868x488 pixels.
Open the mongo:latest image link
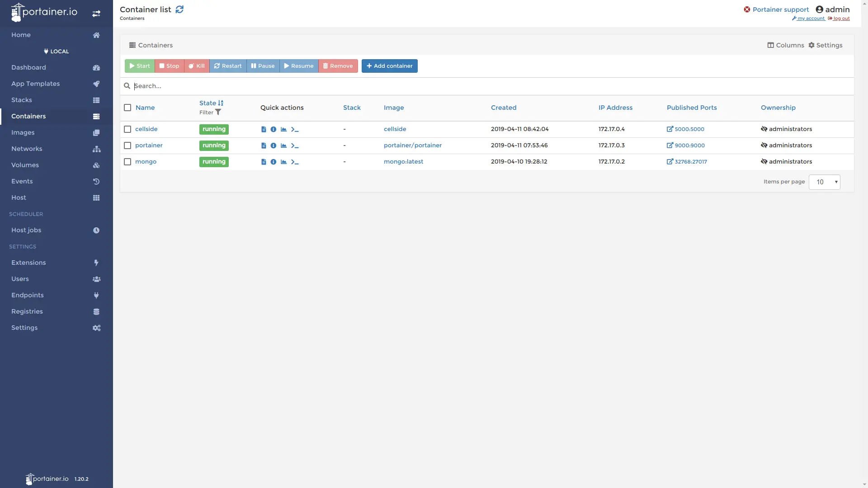403,162
